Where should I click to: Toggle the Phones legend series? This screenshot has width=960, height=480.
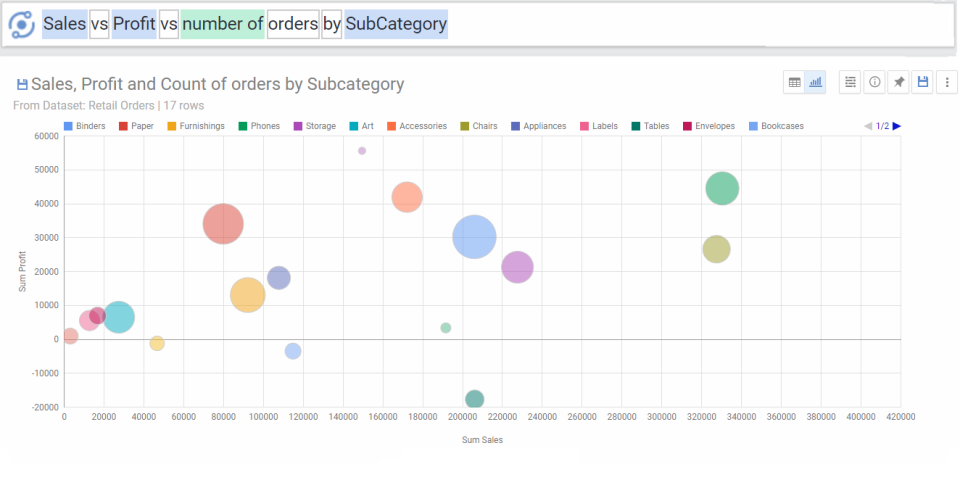coord(258,126)
